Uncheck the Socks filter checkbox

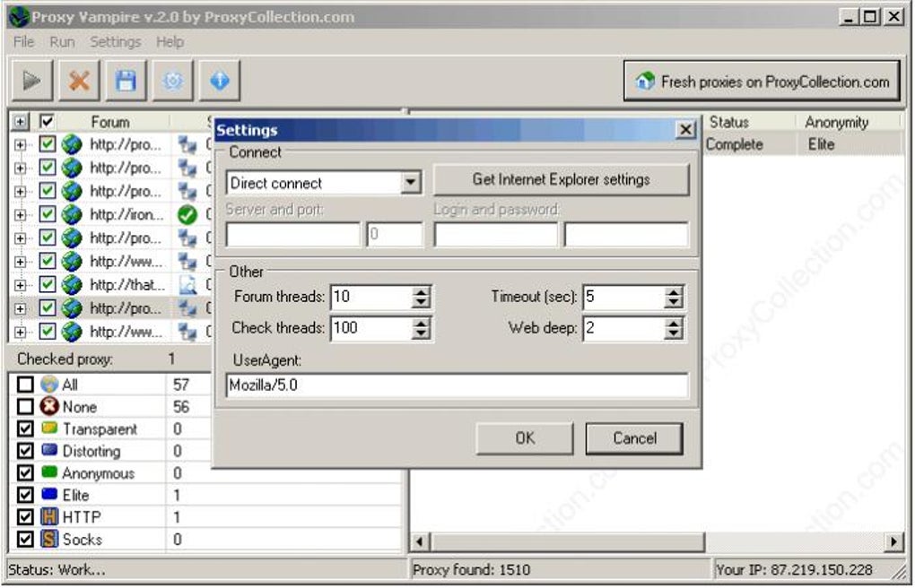[x=25, y=539]
